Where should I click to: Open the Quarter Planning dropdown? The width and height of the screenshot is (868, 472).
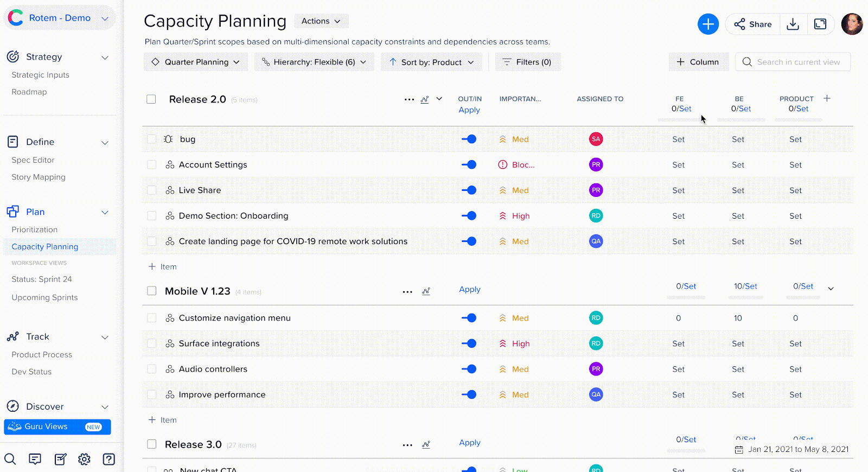196,62
